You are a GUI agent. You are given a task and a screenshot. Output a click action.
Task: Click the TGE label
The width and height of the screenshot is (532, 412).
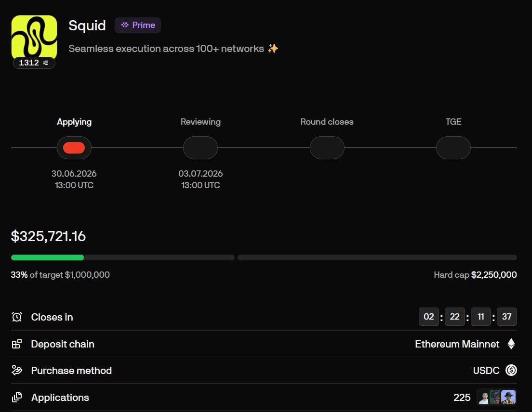point(453,122)
